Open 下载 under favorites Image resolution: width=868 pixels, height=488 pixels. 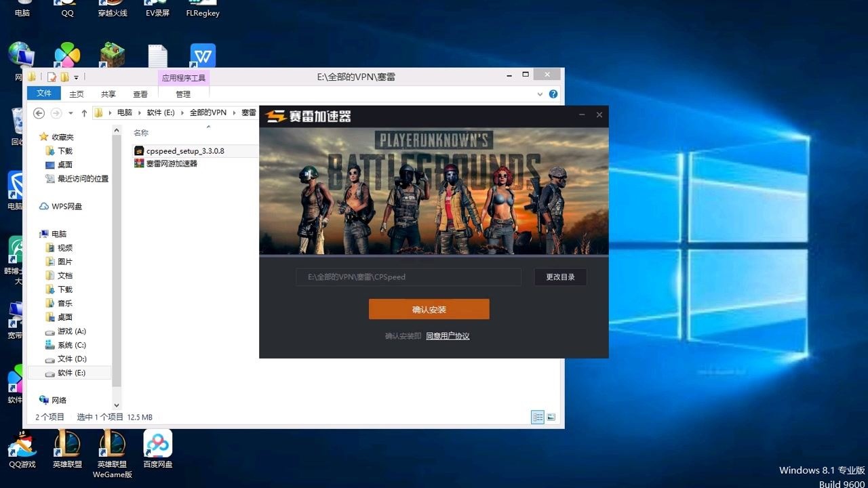pos(59,151)
